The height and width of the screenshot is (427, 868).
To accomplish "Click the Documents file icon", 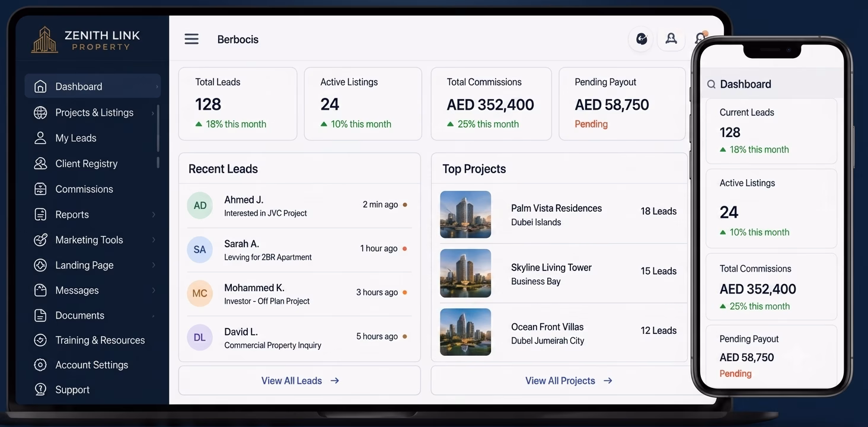I will click(40, 316).
